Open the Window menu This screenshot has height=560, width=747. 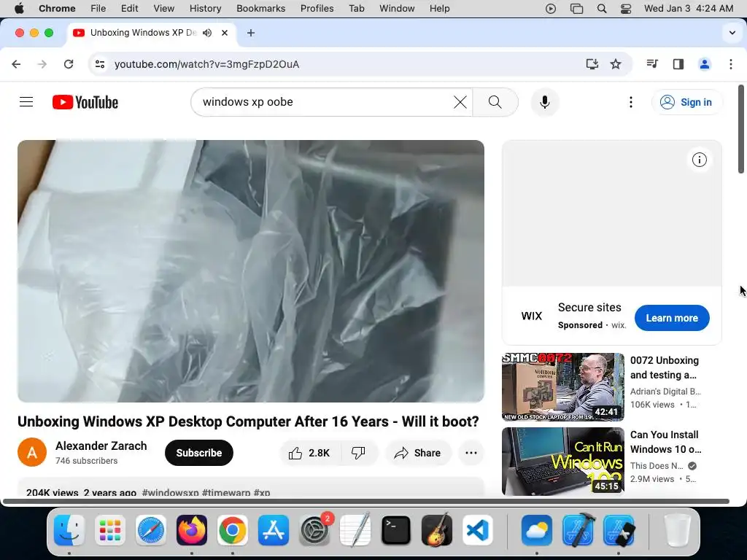(397, 9)
